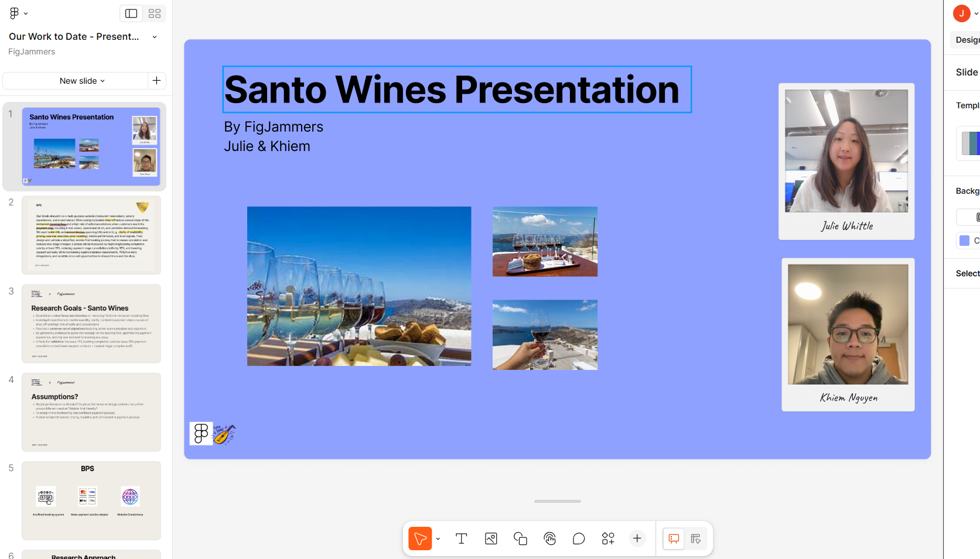Image resolution: width=980 pixels, height=559 pixels.
Task: Click the speaker notes drag handle
Action: [x=558, y=501]
